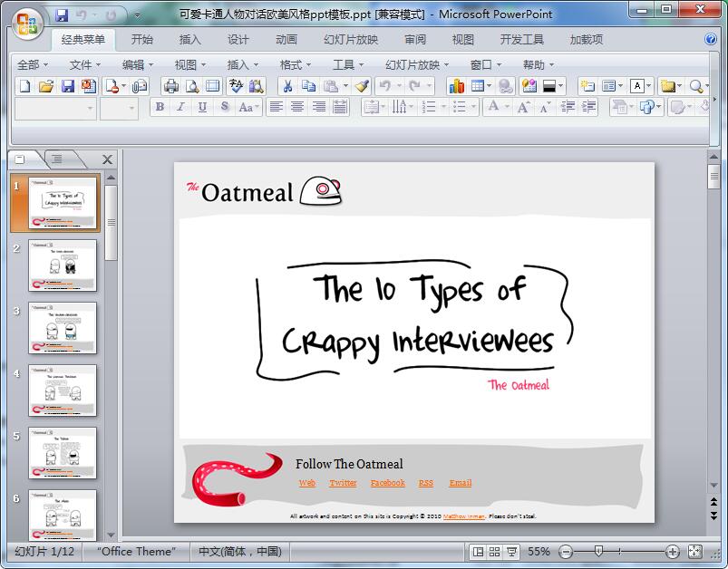Open the Facebook link on the slide

click(x=388, y=483)
